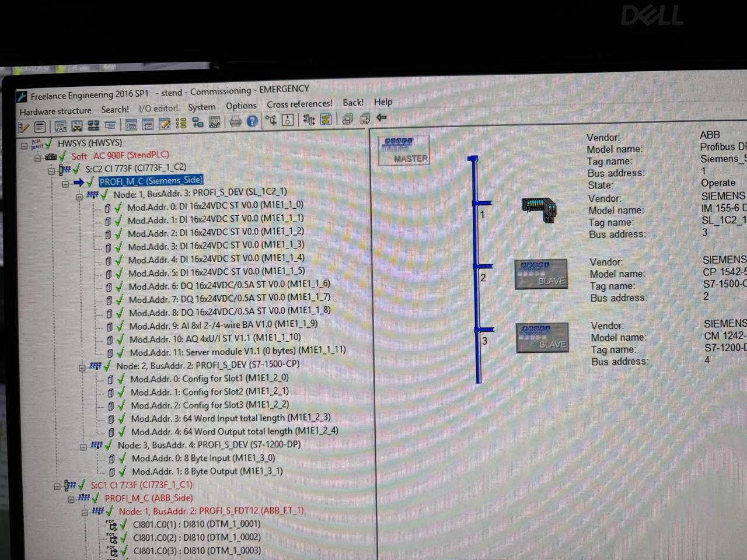This screenshot has height=560, width=747.
Task: Collapse Node: 2, BusAddr. 2 branch
Action: coord(82,367)
